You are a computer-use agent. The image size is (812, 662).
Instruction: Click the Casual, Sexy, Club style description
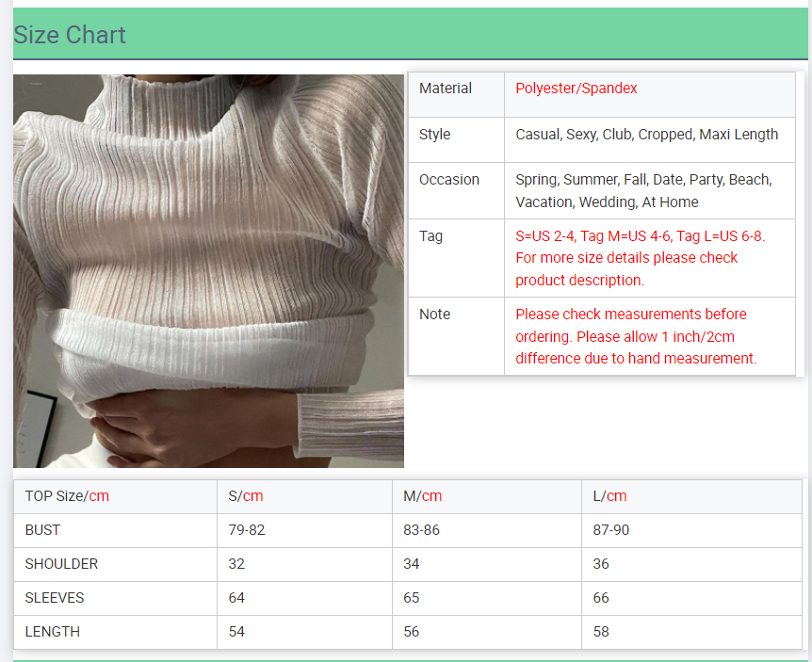click(646, 135)
